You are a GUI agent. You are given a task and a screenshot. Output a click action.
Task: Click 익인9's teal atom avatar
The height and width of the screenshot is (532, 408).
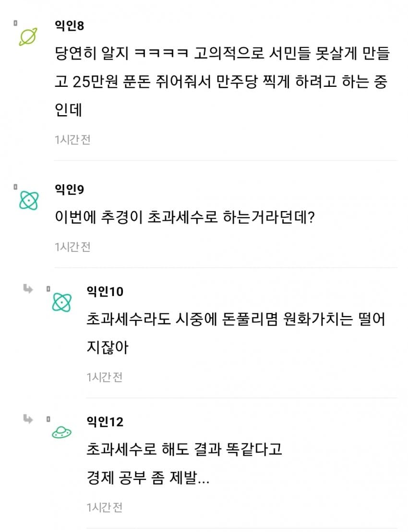[29, 200]
